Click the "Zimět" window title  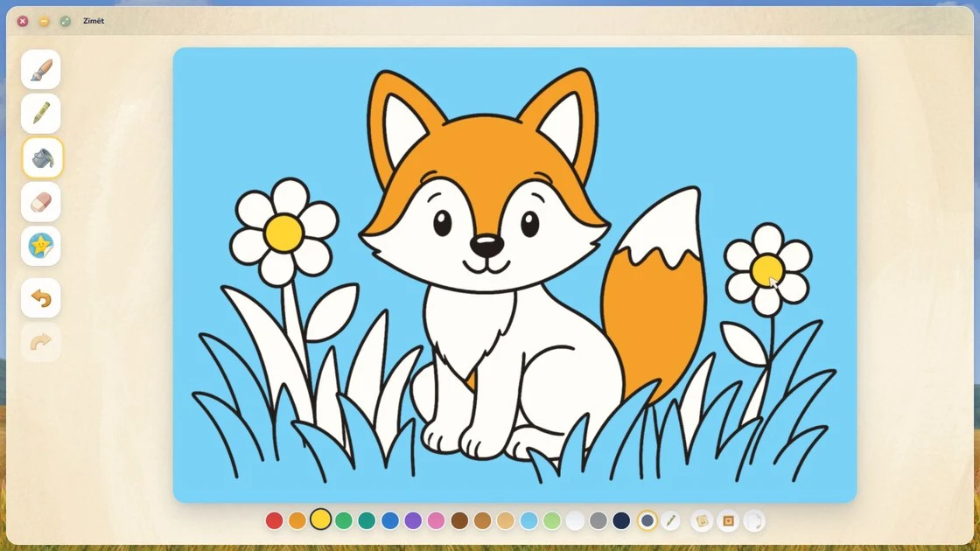tap(94, 21)
